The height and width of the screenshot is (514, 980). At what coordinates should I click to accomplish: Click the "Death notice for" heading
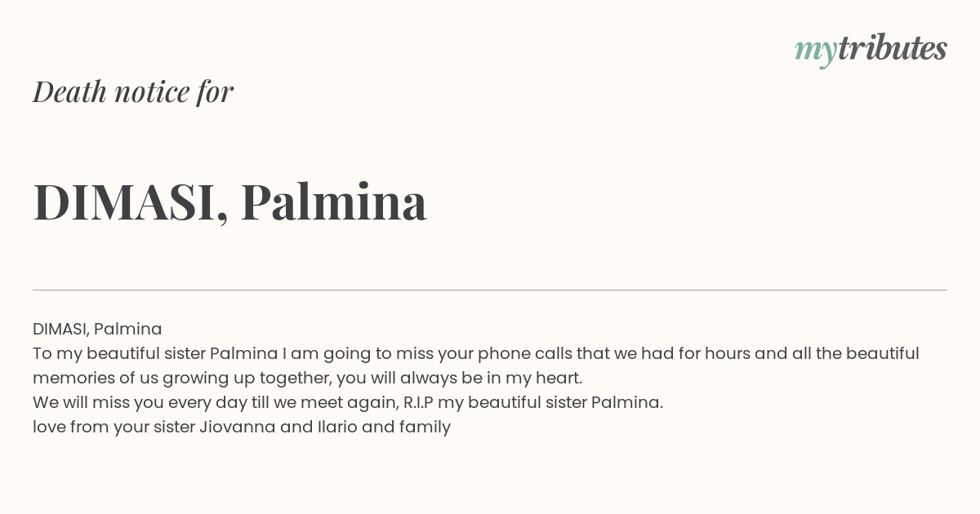133,91
